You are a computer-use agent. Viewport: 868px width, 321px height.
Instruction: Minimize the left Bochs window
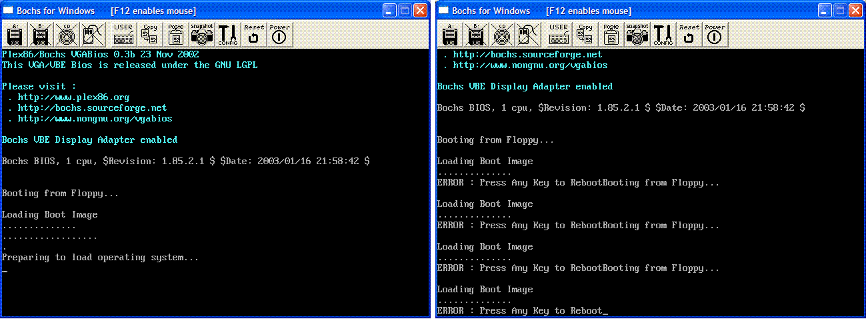(x=389, y=11)
